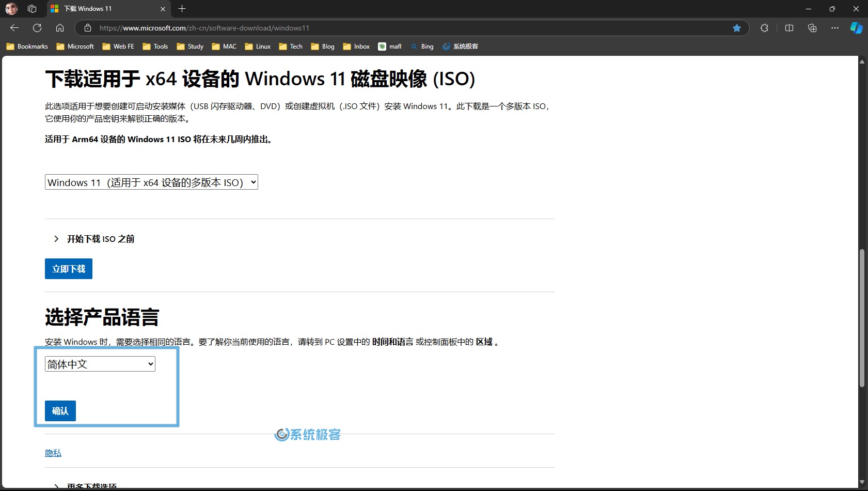868x491 pixels.
Task: Click the 确认 button
Action: 60,411
